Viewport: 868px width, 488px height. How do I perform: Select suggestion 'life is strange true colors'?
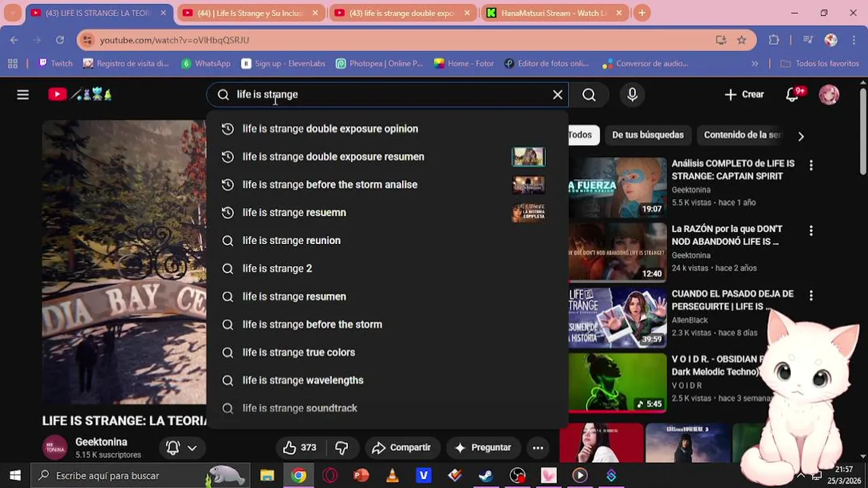point(387,352)
